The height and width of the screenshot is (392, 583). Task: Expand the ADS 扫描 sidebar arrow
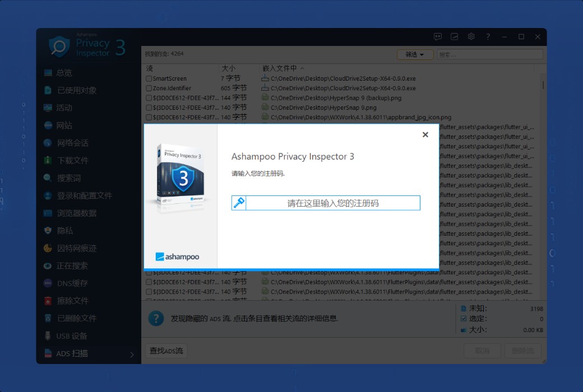click(132, 354)
